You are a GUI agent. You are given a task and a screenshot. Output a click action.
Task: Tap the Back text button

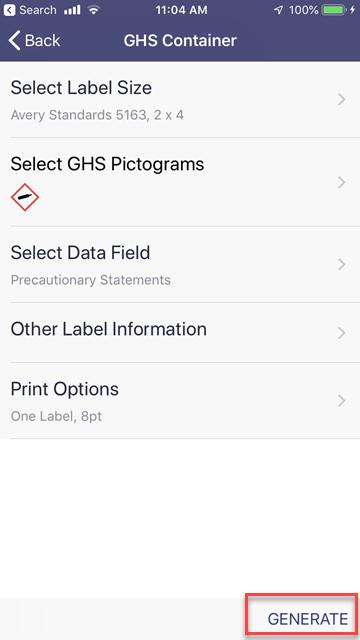pyautogui.click(x=42, y=41)
